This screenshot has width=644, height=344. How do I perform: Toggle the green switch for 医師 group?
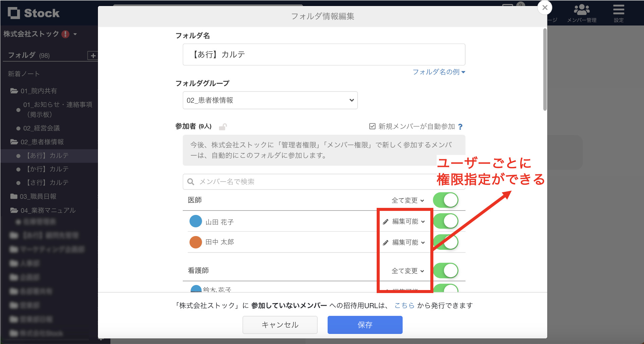tap(445, 200)
